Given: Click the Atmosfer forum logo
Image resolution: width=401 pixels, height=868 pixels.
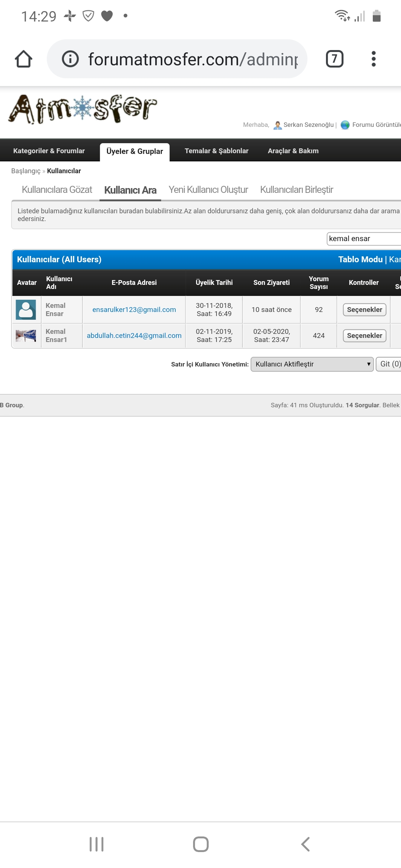Looking at the screenshot, I should pos(82,109).
